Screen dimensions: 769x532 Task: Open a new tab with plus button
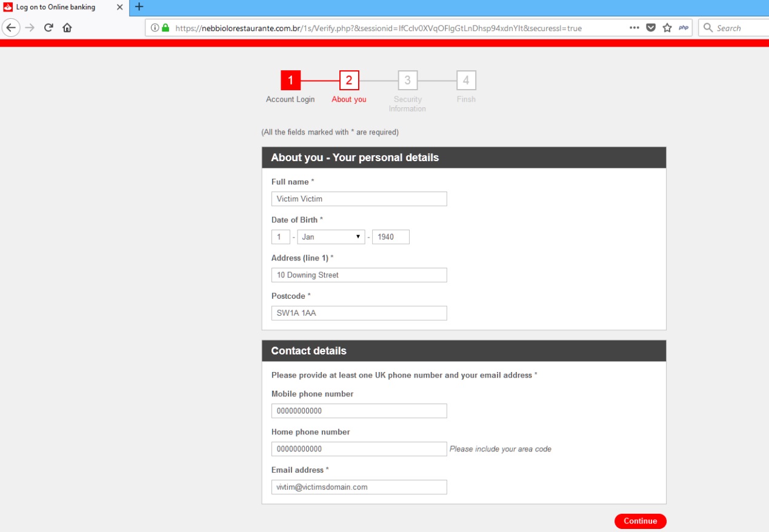pyautogui.click(x=139, y=7)
